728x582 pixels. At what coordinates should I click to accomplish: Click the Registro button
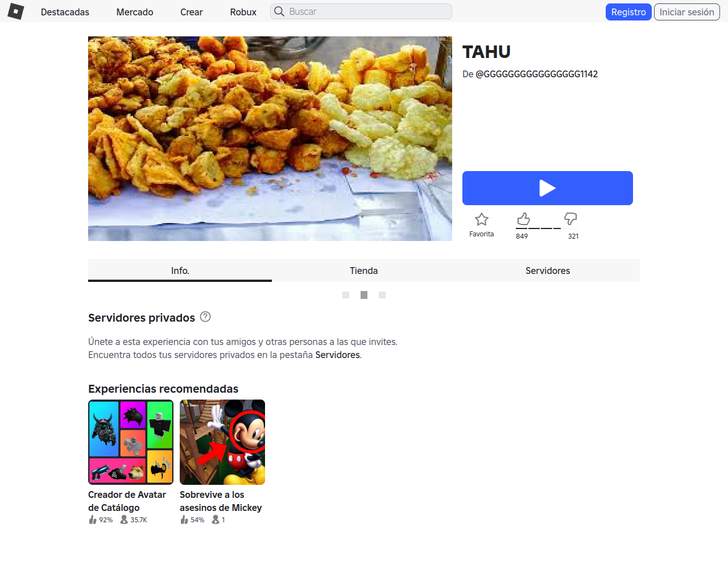tap(628, 12)
